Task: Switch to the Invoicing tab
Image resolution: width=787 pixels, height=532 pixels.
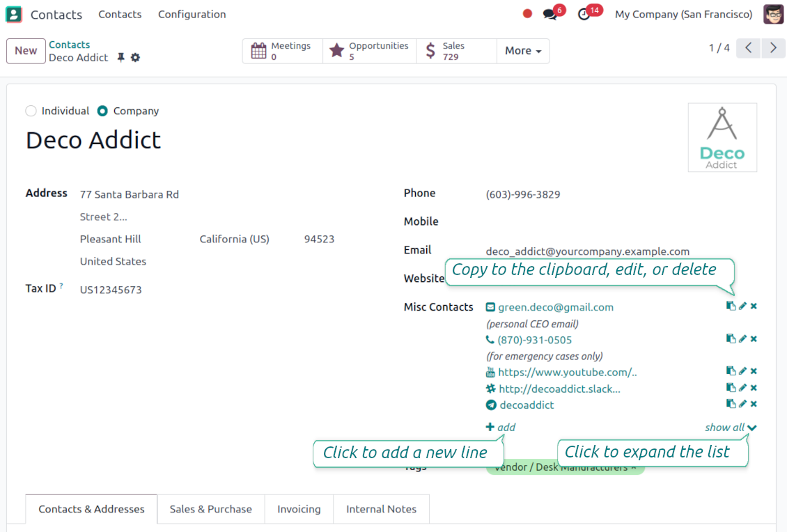Action: coord(299,509)
